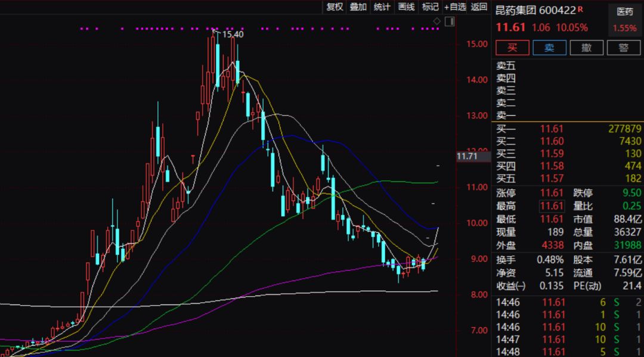Open the 复权 adjustment menu
Viewport: 644px width, 357px height.
(x=335, y=7)
